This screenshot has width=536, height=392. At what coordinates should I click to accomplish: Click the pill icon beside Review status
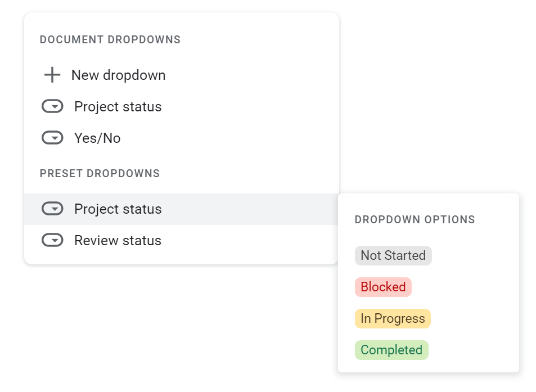[x=52, y=241]
